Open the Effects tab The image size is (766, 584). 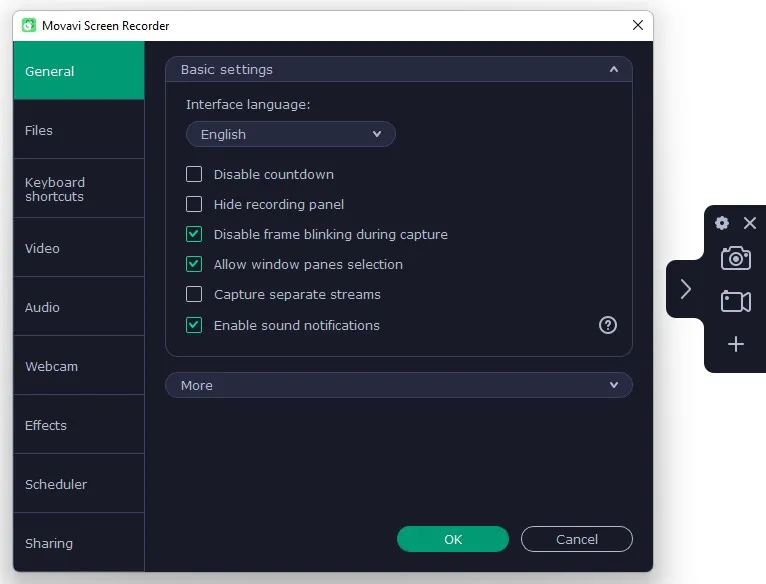(x=79, y=425)
